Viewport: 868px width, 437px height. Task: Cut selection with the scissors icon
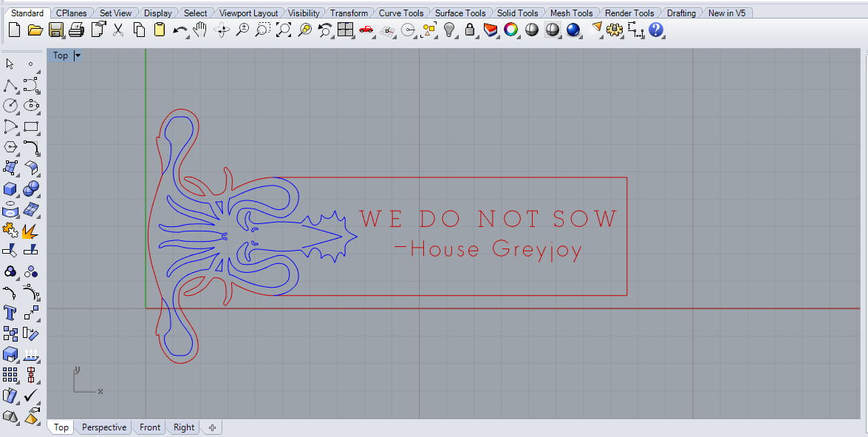[x=118, y=30]
